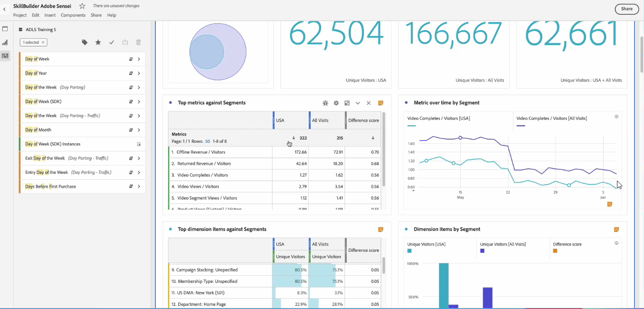Maximize the Top metrics against Segments panel

(347, 103)
